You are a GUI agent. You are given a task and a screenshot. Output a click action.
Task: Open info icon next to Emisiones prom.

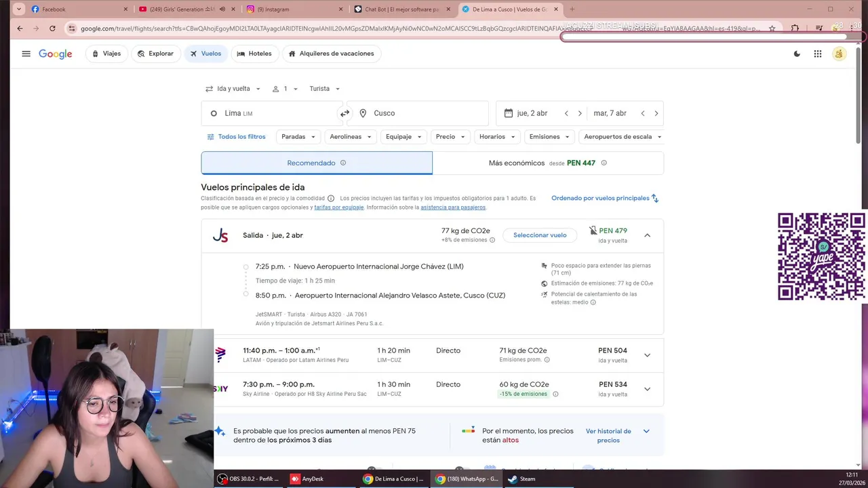click(x=547, y=360)
